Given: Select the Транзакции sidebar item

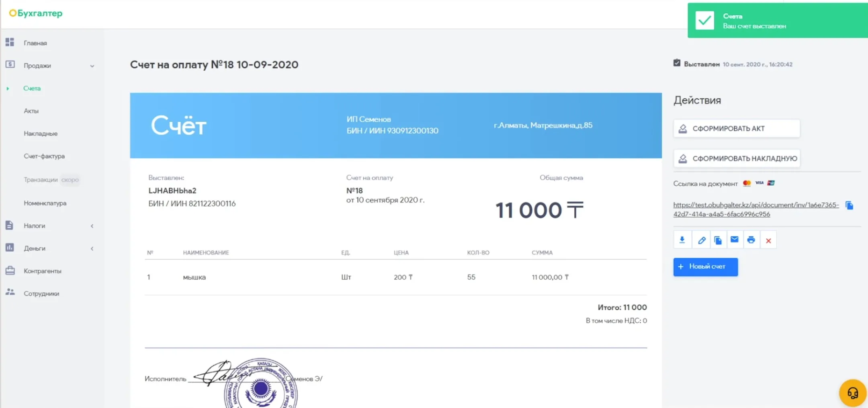Looking at the screenshot, I should click(x=41, y=180).
